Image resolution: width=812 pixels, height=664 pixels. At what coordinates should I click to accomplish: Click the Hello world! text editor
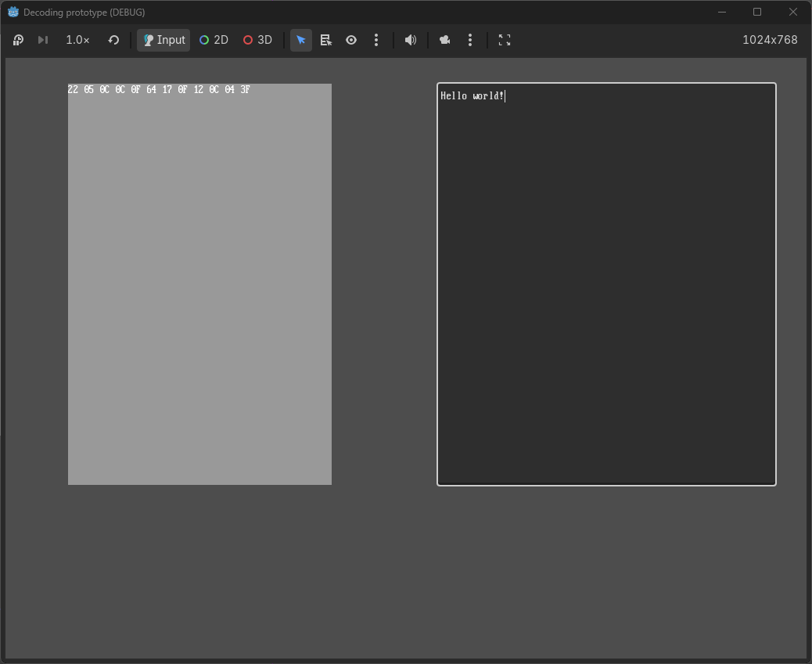[x=606, y=284]
